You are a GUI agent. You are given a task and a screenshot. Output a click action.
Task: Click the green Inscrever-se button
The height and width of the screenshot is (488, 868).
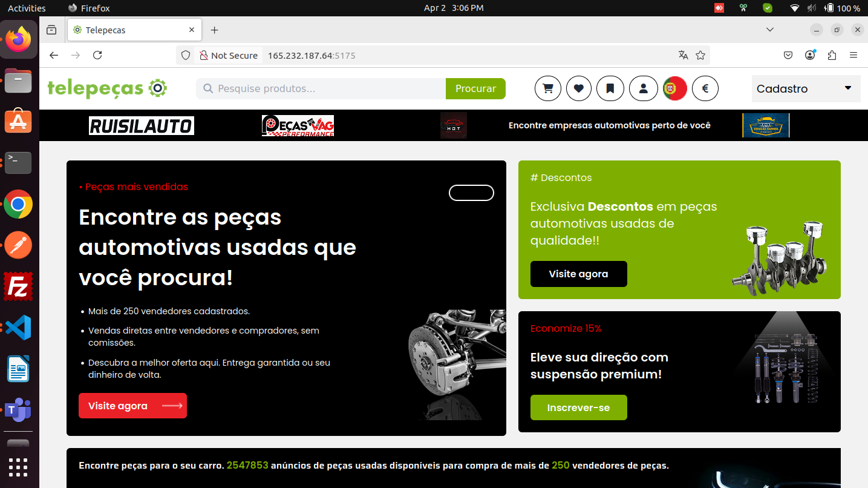pyautogui.click(x=578, y=407)
